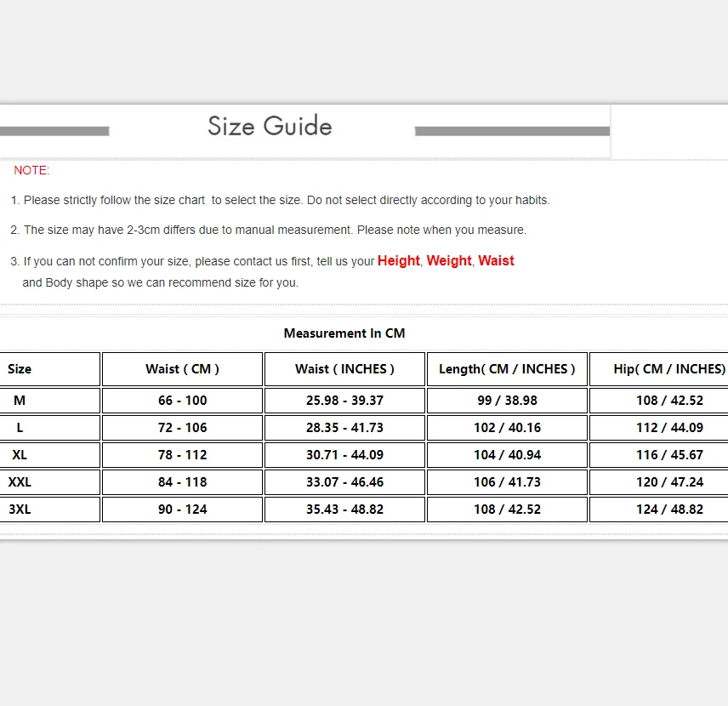
Task: Click length cell "99 / 38.98"
Action: coord(507,401)
